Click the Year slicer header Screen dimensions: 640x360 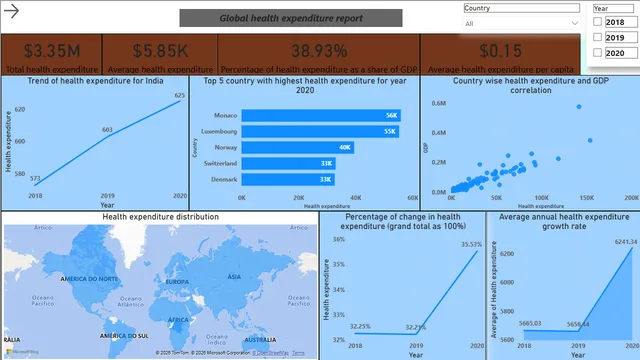(x=613, y=8)
